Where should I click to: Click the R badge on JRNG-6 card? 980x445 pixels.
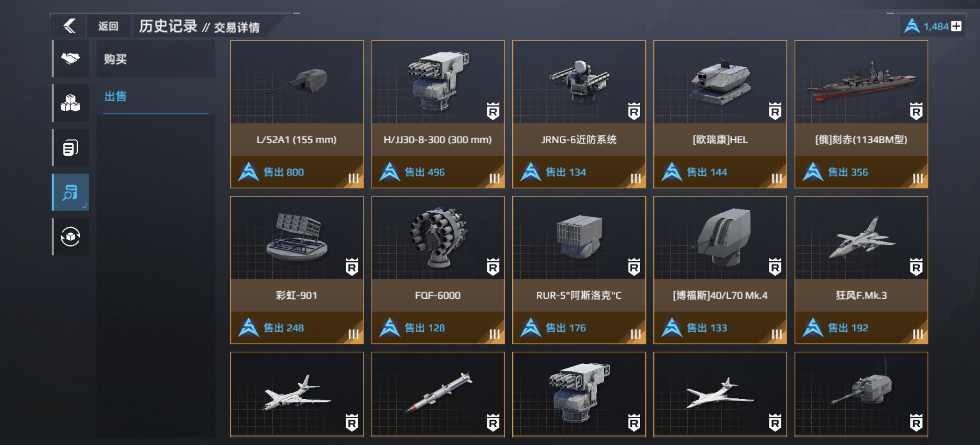point(634,111)
